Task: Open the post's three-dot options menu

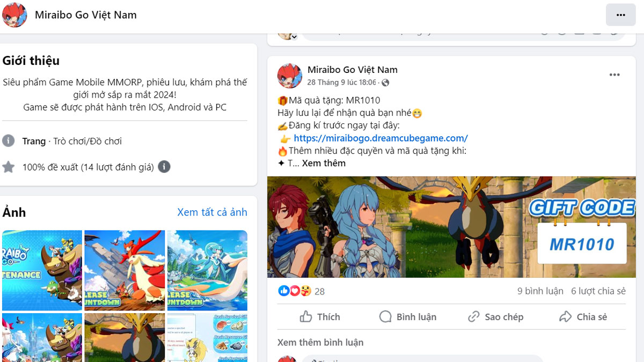Action: click(x=614, y=75)
